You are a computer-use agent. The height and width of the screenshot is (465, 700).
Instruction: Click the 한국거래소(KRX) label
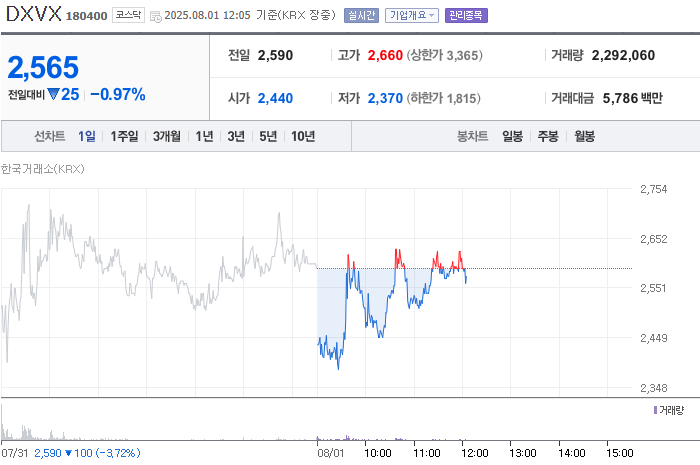[42, 169]
